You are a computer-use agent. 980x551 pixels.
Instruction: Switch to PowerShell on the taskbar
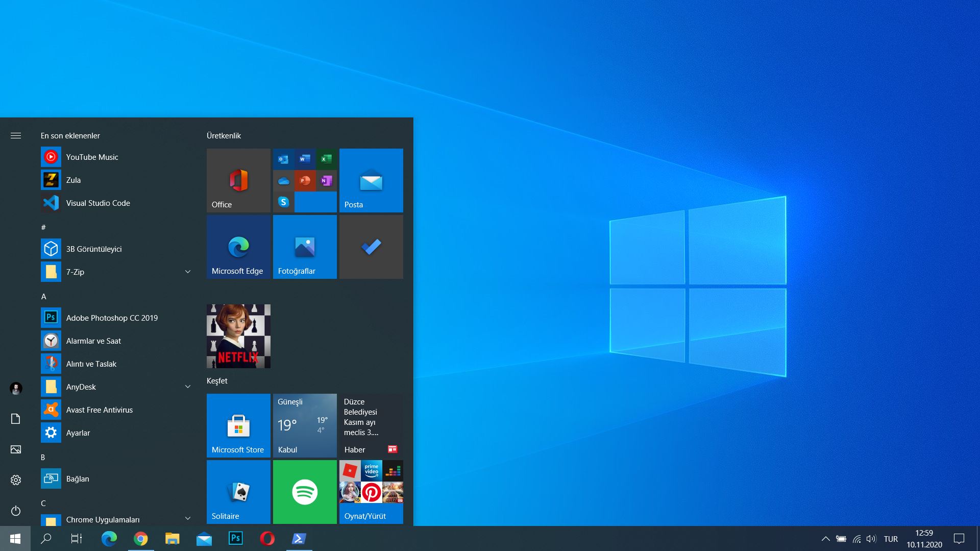point(299,538)
